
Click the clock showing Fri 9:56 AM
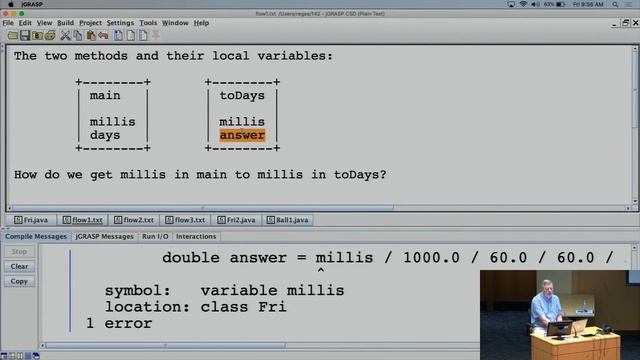pyautogui.click(x=588, y=4)
